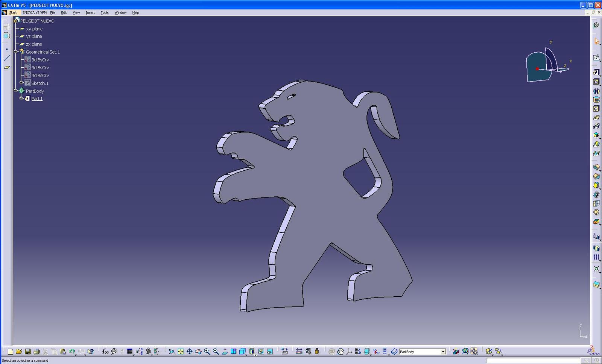
Task: Click the Undo arrow icon
Action: coord(71,352)
